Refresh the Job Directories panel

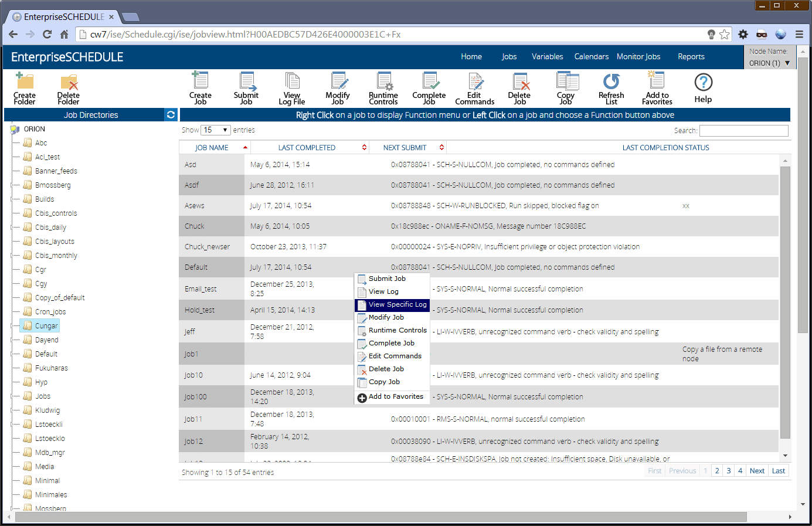click(x=171, y=115)
